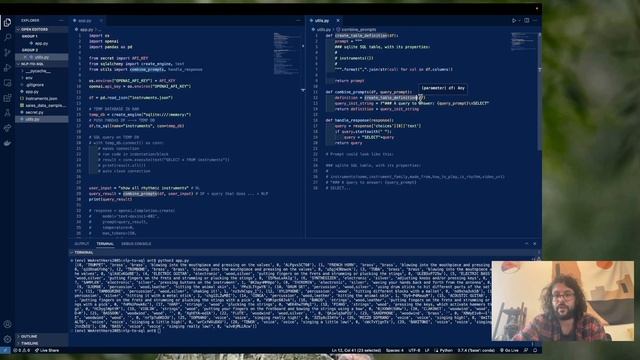Maximize the panel with chevron icon

click(526, 244)
